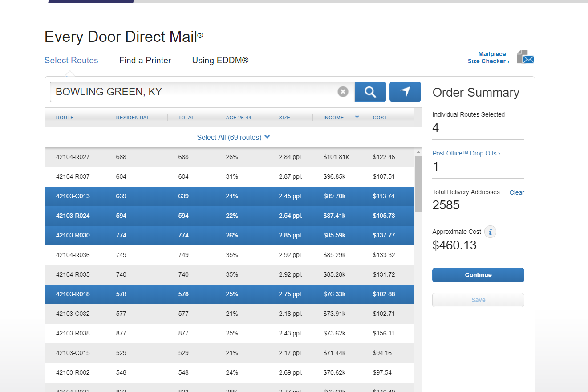588x392 pixels.
Task: Click income value $70.62k
Action: pyautogui.click(x=334, y=372)
